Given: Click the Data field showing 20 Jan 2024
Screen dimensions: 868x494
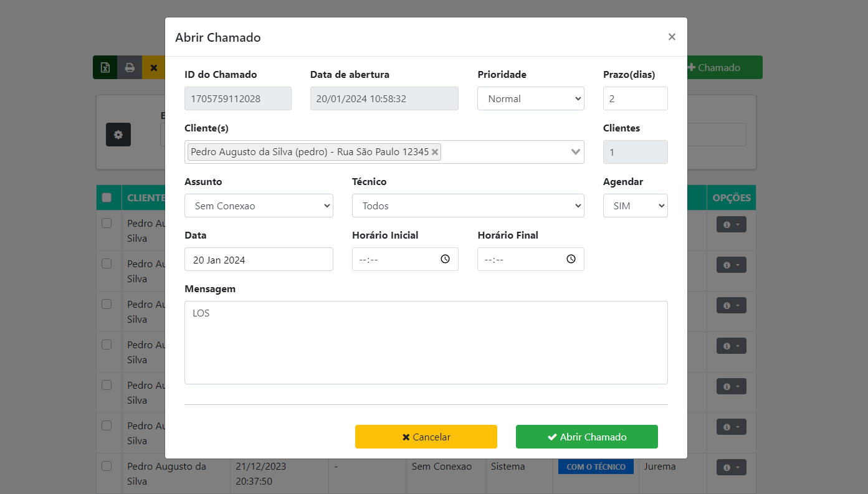Looking at the screenshot, I should pyautogui.click(x=259, y=259).
